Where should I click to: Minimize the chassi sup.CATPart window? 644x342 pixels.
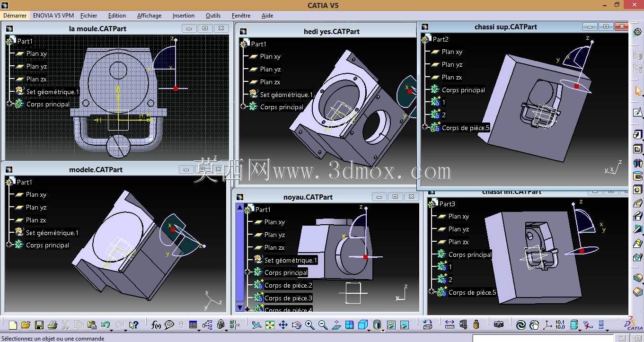(589, 27)
